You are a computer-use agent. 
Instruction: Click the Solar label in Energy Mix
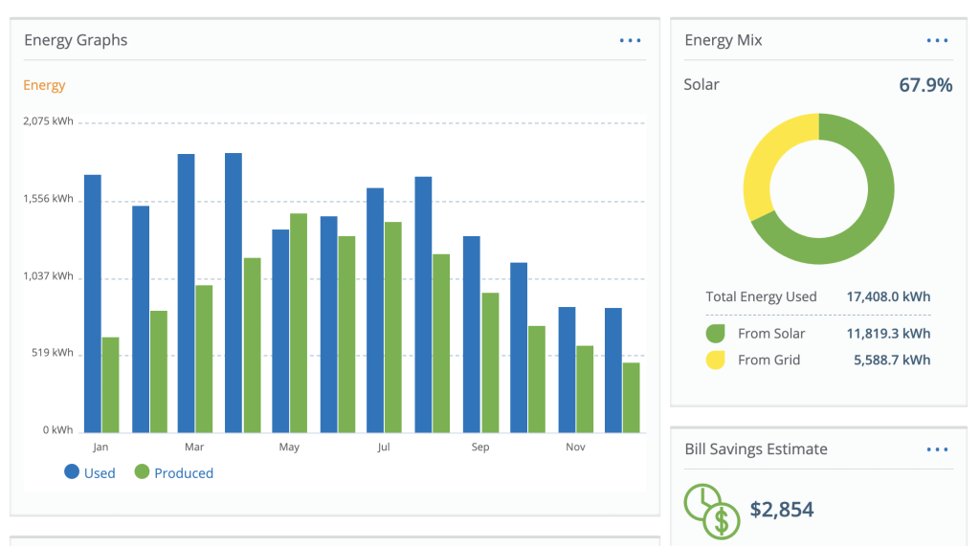coord(702,85)
